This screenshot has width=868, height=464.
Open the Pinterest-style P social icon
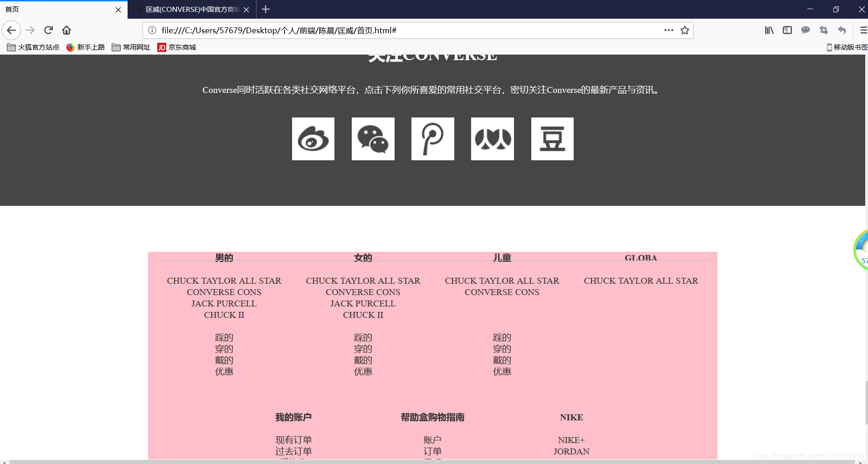pyautogui.click(x=433, y=139)
